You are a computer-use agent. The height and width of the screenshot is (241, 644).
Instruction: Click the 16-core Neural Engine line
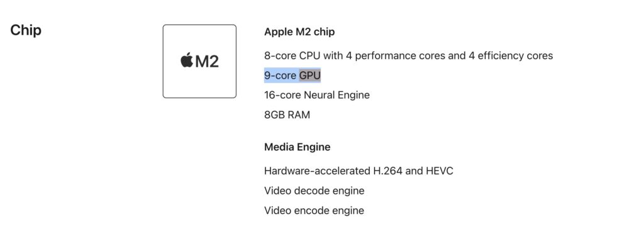coord(317,95)
